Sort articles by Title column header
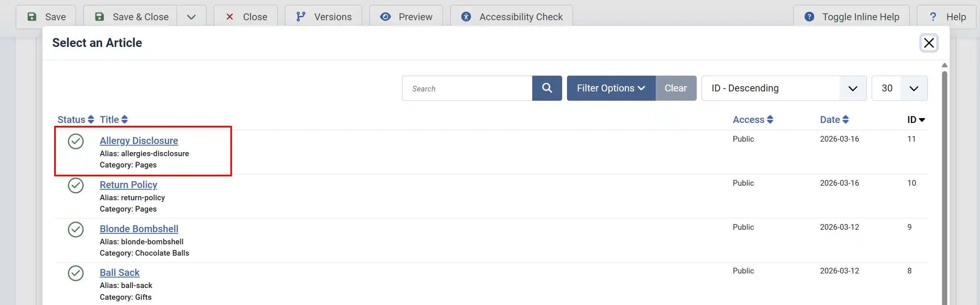The height and width of the screenshot is (305, 980). (114, 120)
